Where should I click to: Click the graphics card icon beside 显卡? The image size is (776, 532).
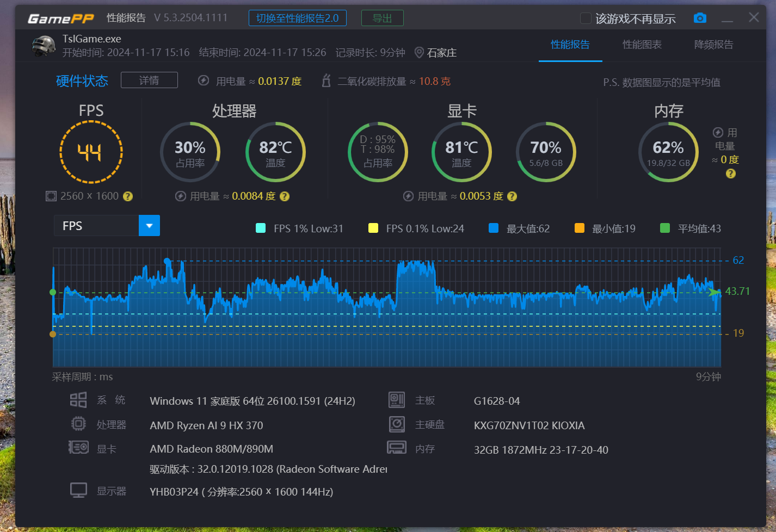[78, 448]
